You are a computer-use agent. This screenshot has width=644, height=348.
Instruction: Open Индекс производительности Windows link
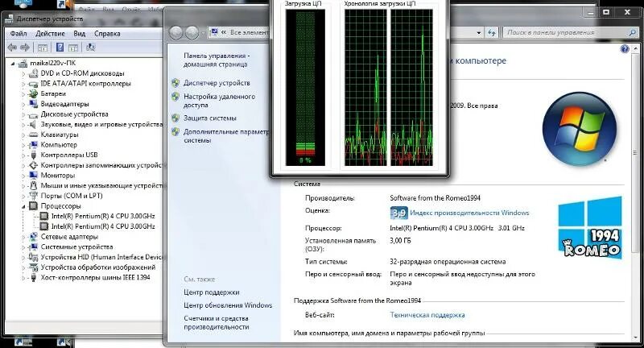(x=469, y=213)
